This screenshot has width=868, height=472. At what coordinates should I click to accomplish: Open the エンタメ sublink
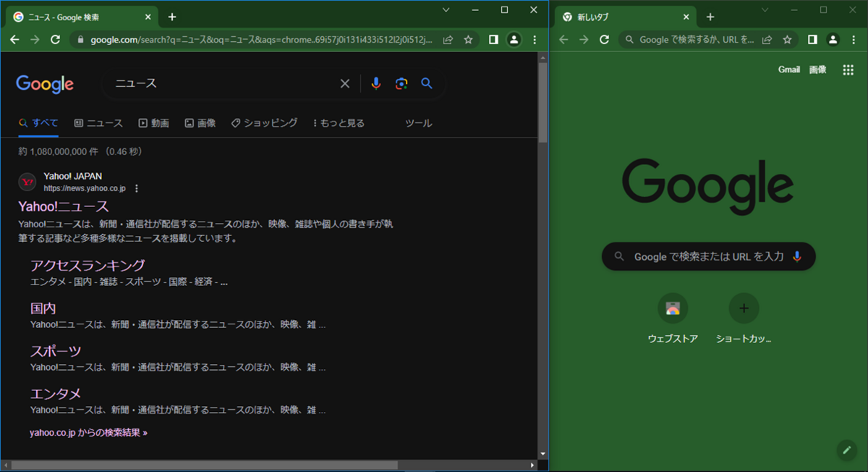[56, 394]
